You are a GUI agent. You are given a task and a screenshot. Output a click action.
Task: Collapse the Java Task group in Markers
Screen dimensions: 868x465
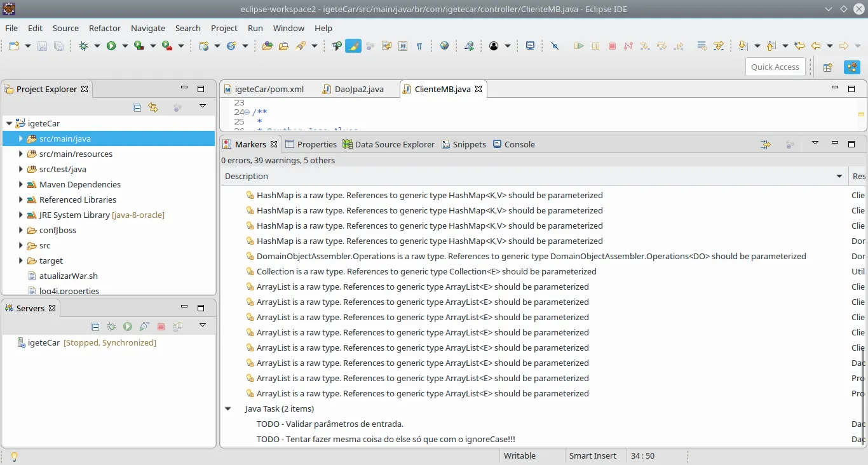point(228,408)
